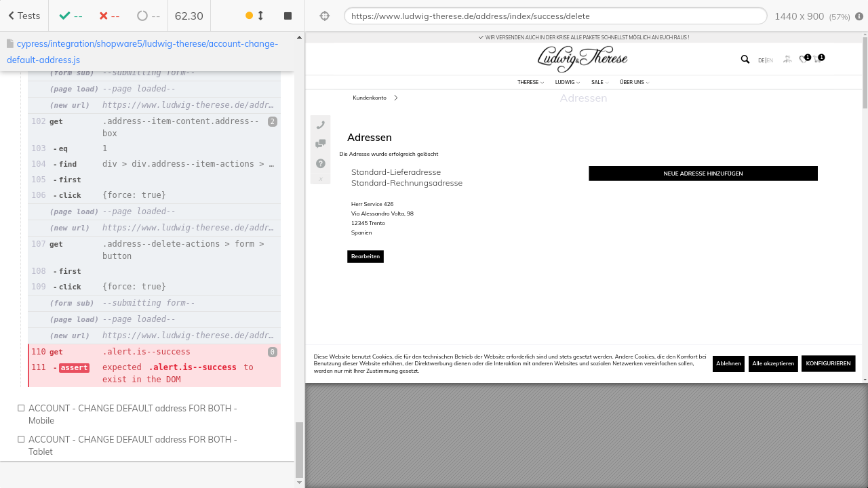The height and width of the screenshot is (488, 868).
Task: Click Neue Adresse Hinzufügen button
Action: (x=703, y=174)
